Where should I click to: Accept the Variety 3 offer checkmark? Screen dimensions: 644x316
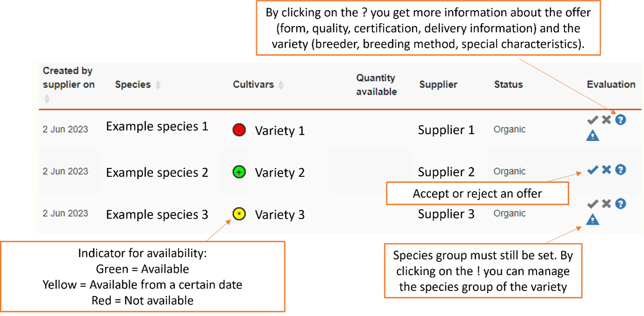tap(592, 204)
